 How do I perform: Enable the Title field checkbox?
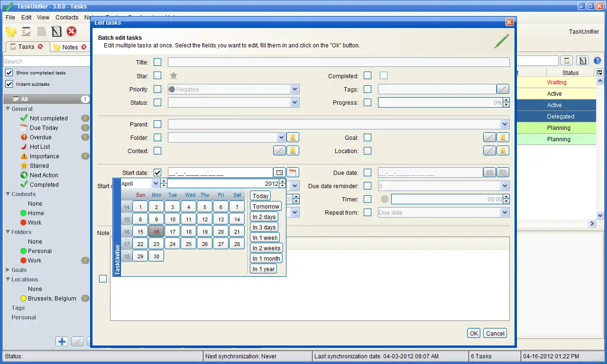point(157,62)
